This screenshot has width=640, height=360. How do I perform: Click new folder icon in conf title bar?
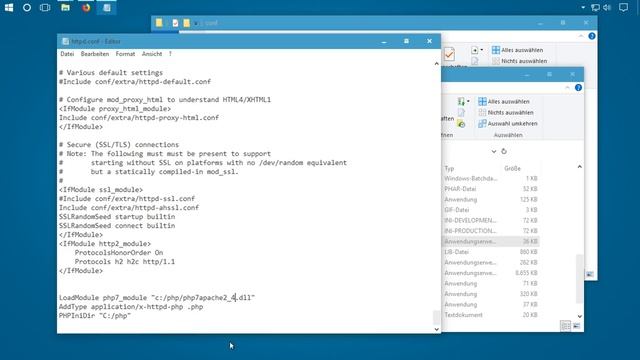click(187, 23)
